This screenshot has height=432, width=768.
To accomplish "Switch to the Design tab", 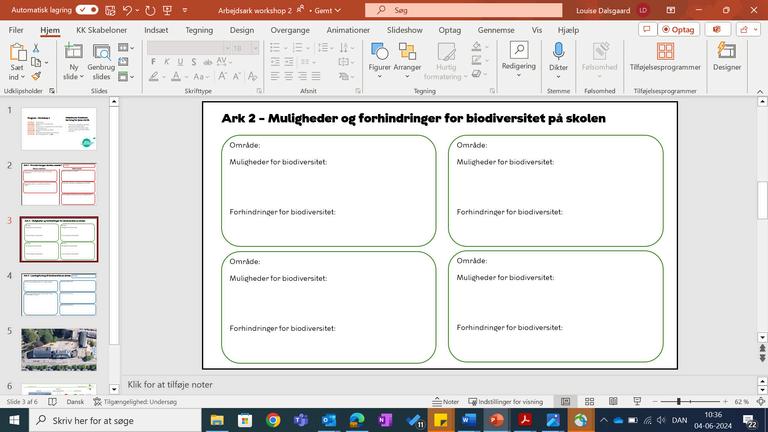I will pos(242,30).
